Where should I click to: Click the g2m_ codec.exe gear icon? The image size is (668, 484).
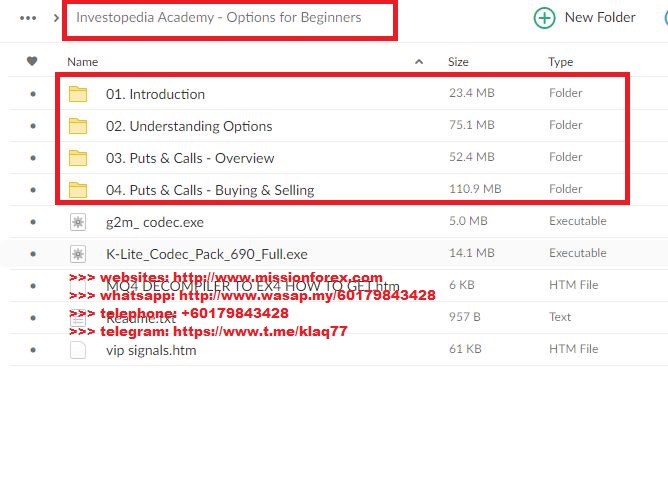(78, 222)
